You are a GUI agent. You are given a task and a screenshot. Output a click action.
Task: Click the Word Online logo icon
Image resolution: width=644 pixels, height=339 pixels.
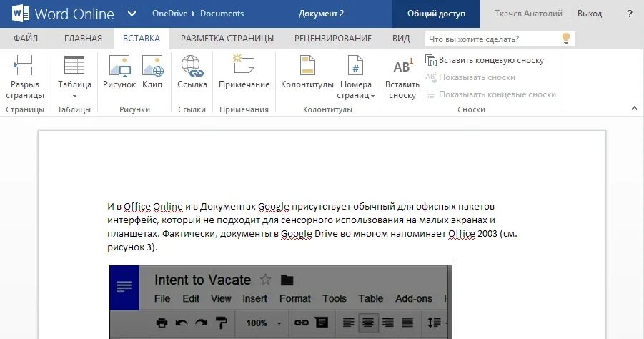pos(21,14)
